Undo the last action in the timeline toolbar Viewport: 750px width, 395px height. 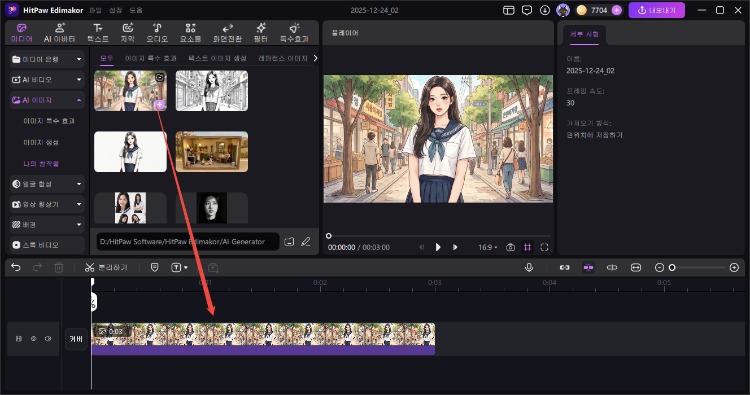click(x=16, y=267)
